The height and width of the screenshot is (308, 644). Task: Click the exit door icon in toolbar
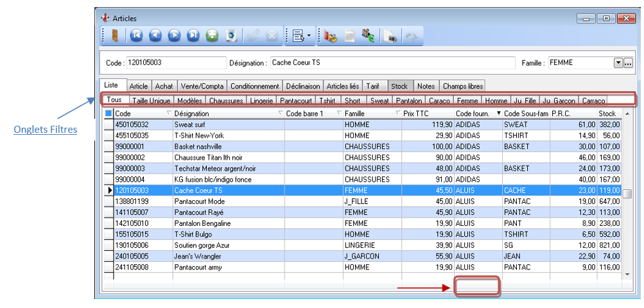tap(114, 36)
